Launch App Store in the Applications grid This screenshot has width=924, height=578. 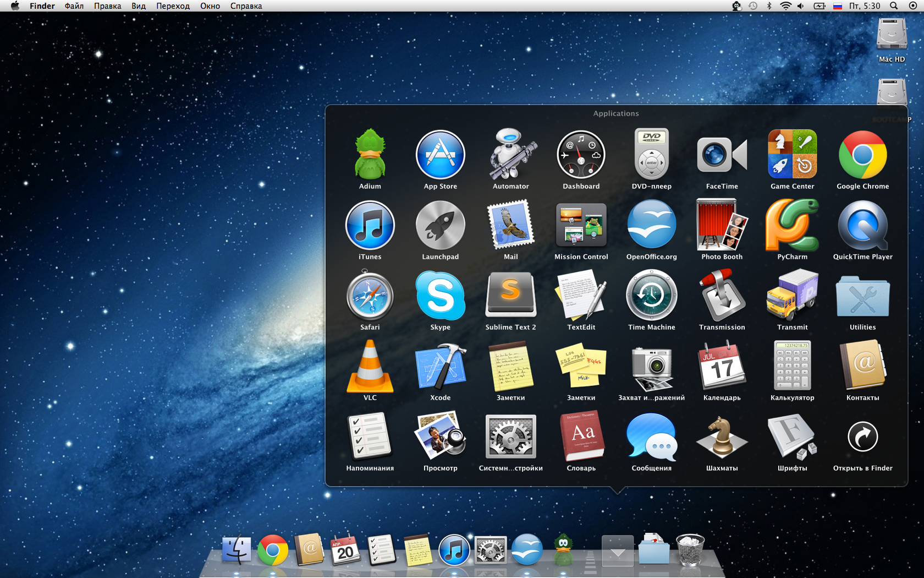point(441,155)
